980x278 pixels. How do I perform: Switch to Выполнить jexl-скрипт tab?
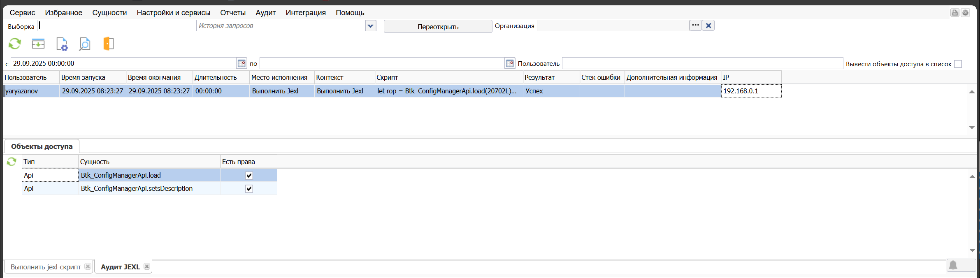[x=46, y=267]
